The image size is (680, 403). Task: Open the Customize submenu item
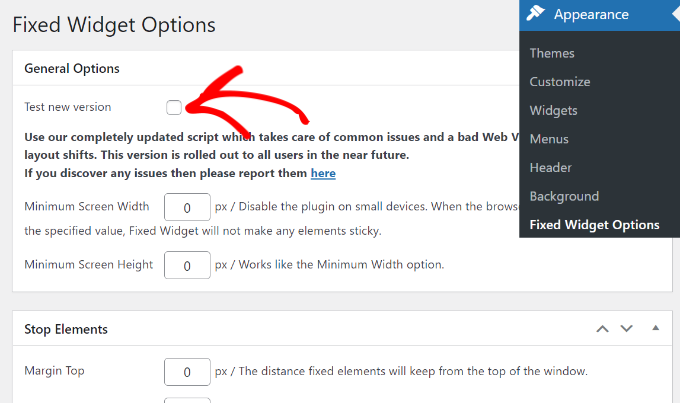pyautogui.click(x=560, y=82)
